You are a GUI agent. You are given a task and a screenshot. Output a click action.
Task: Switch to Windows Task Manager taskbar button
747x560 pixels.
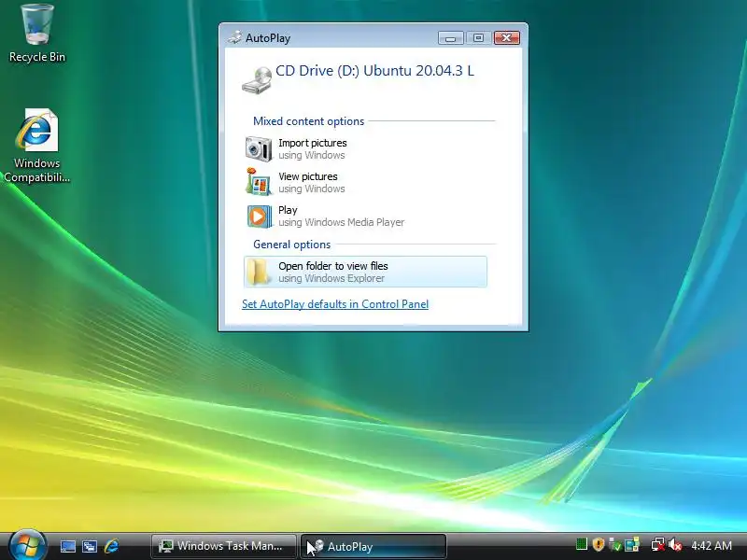(223, 546)
